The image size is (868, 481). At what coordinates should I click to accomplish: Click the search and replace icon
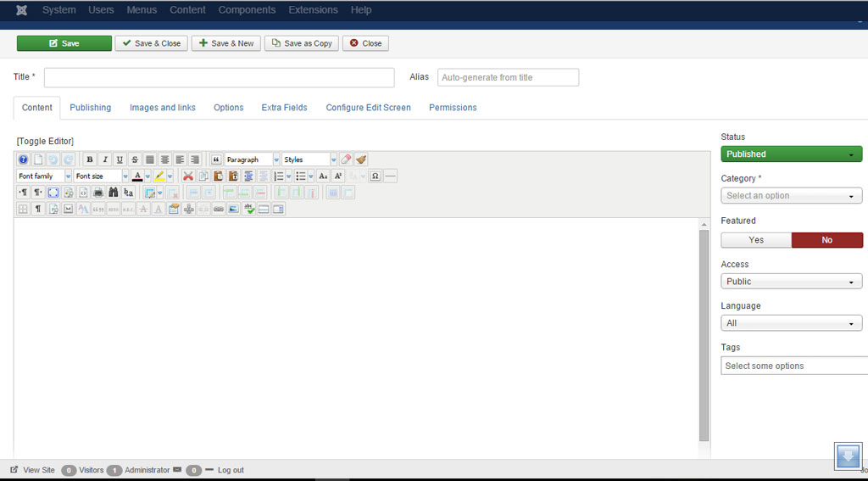click(128, 193)
